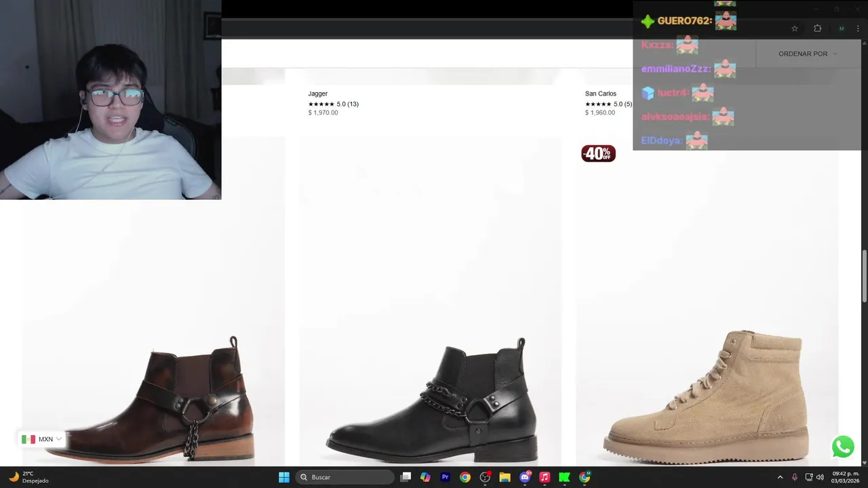This screenshot has width=868, height=488.
Task: Open the WhatsApp chat bubble
Action: [843, 447]
